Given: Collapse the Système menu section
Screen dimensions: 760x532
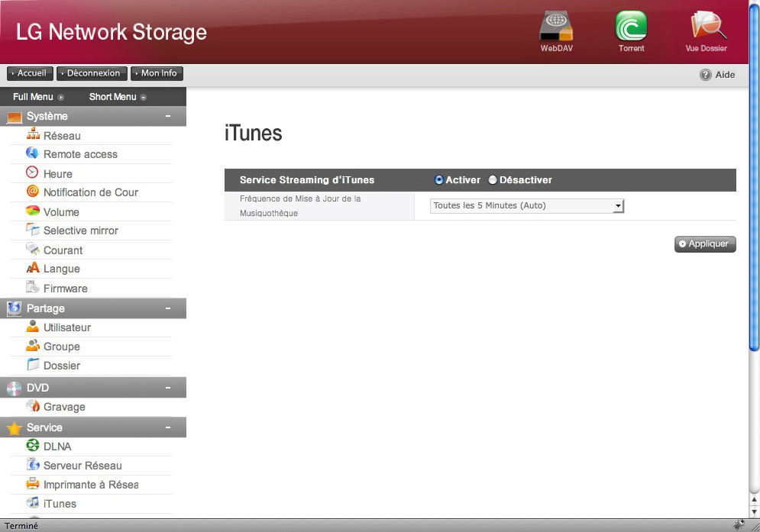Looking at the screenshot, I should click(x=167, y=116).
